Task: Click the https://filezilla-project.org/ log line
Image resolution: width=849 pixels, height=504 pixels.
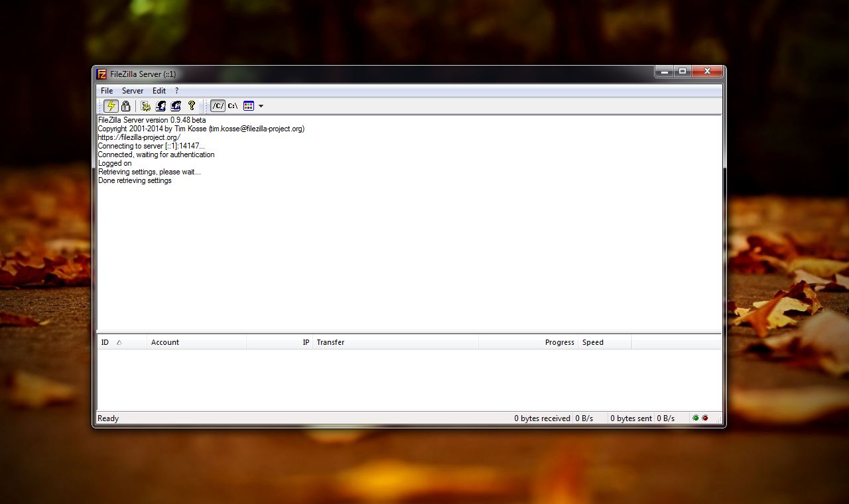Action: point(139,137)
